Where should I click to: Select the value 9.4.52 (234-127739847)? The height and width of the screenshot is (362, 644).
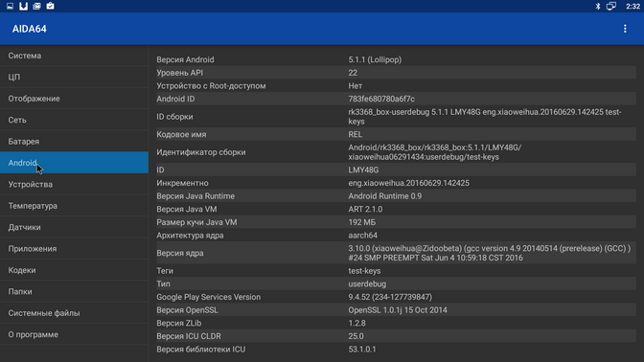(390, 297)
